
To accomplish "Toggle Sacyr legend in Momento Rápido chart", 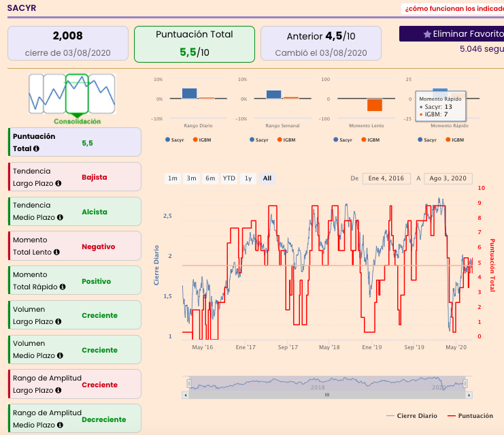I will [427, 140].
